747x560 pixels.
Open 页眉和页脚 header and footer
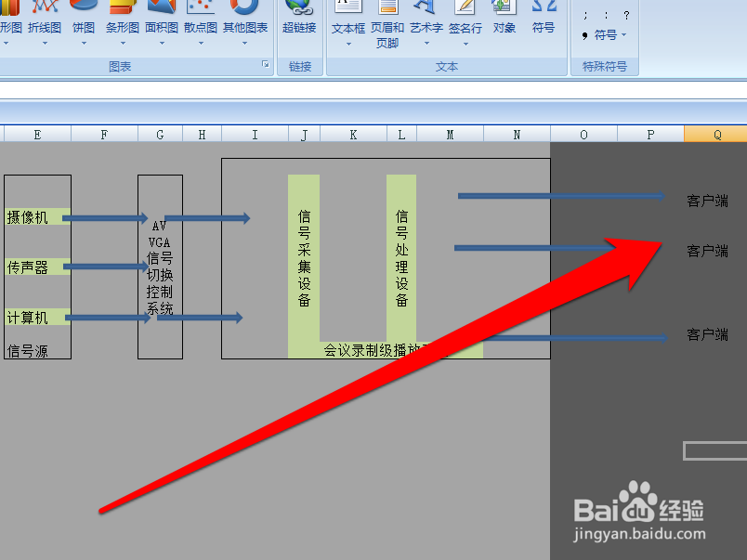pyautogui.click(x=387, y=24)
